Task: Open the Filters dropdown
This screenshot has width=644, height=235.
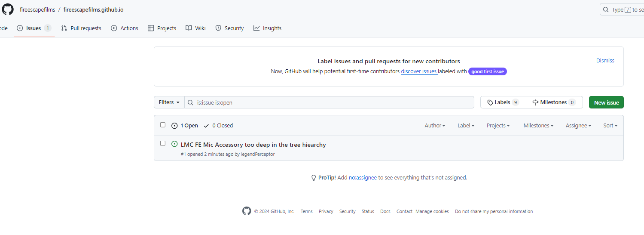Action: point(169,102)
